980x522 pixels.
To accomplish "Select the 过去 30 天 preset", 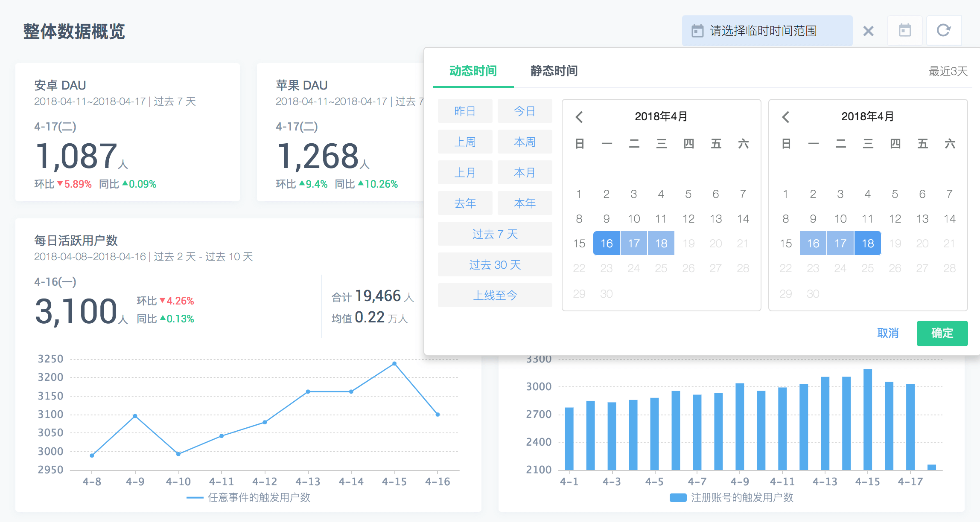I will [495, 265].
